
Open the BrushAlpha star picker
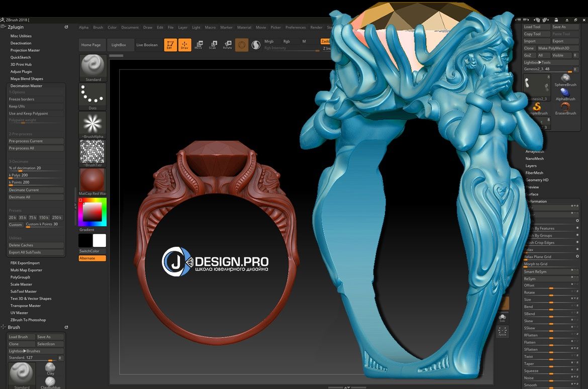pos(92,125)
